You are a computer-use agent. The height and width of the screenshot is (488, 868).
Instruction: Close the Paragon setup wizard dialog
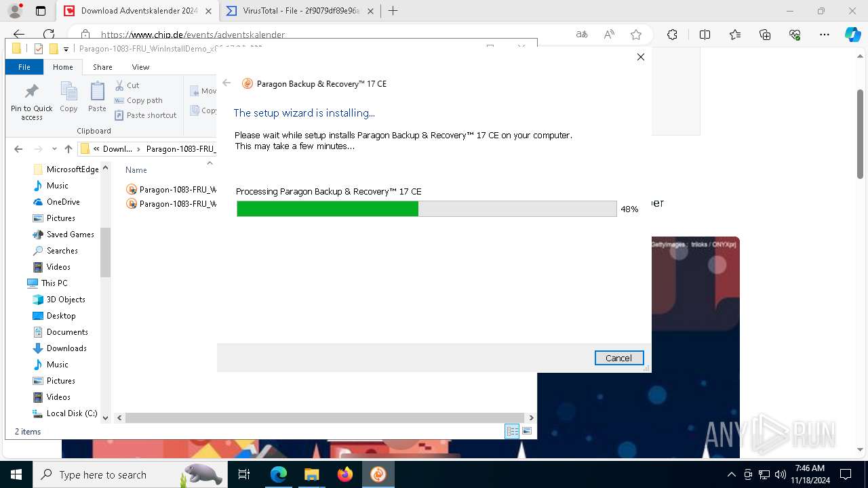640,57
